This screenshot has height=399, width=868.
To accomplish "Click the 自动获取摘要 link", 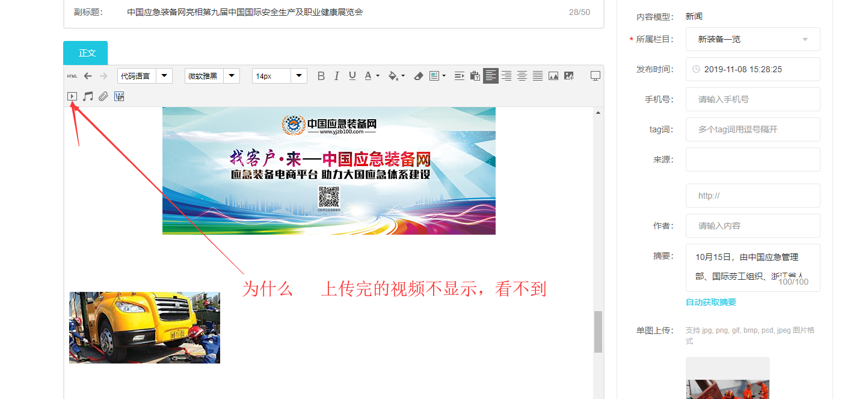I will 711,302.
